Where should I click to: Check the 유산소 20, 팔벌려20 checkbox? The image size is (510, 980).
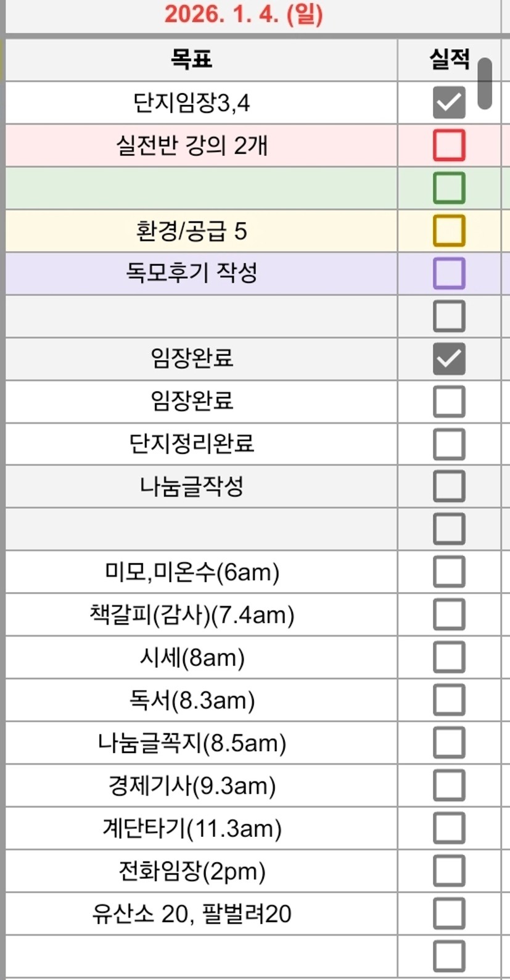(x=448, y=913)
